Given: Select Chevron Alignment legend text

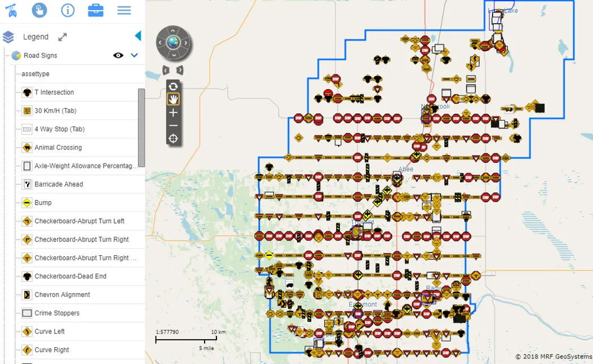Looking at the screenshot, I should 63,295.
